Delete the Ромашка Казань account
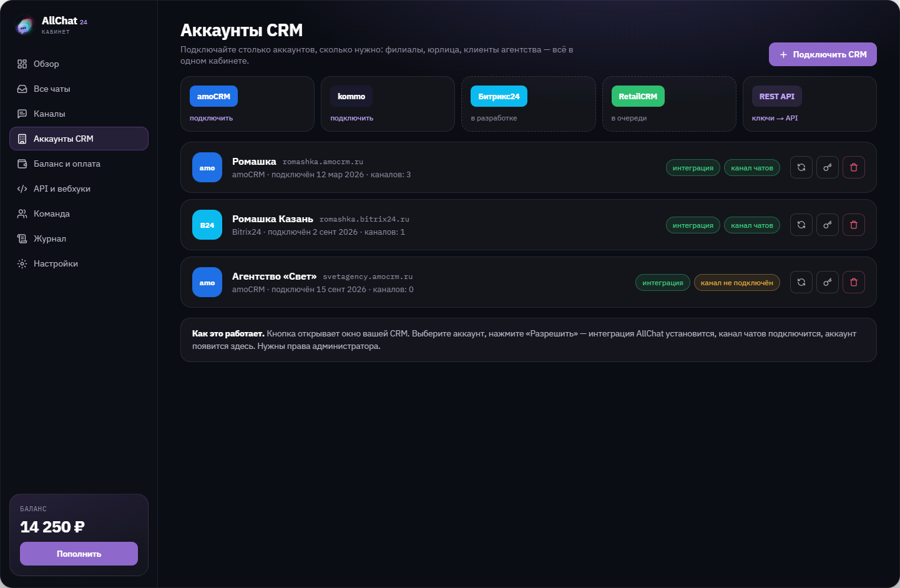Viewport: 900px width, 588px height. click(x=854, y=225)
